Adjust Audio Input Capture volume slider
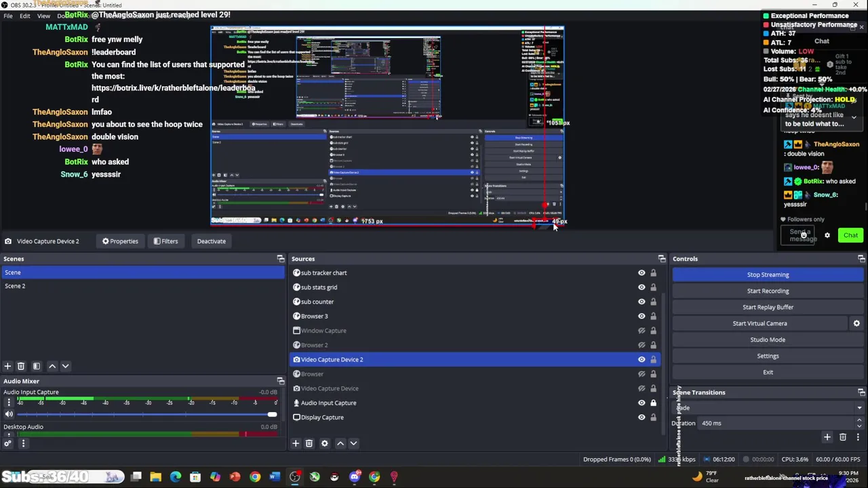The height and width of the screenshot is (488, 868). point(147,414)
